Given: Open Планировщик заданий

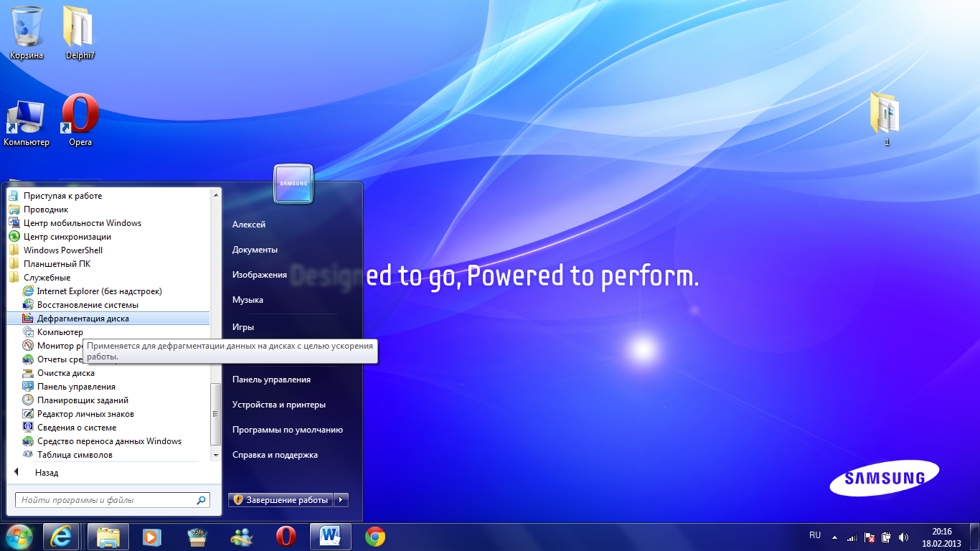Looking at the screenshot, I should (108, 400).
